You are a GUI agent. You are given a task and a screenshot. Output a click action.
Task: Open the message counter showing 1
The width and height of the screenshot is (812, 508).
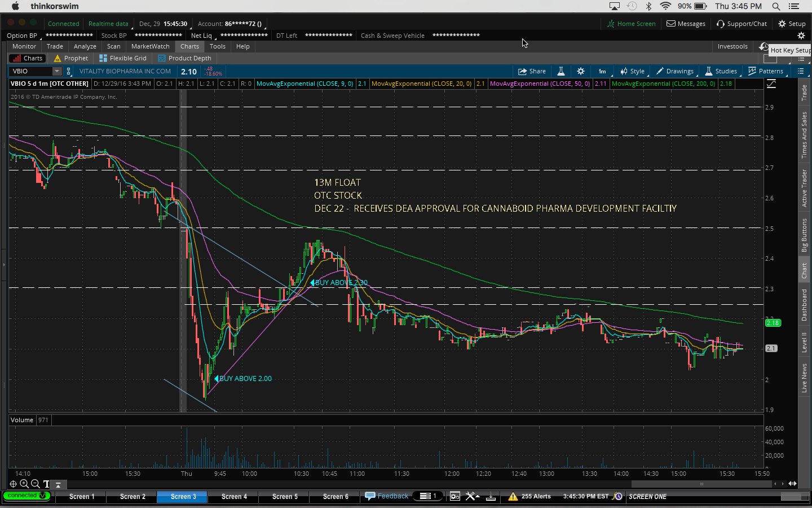pos(429,496)
